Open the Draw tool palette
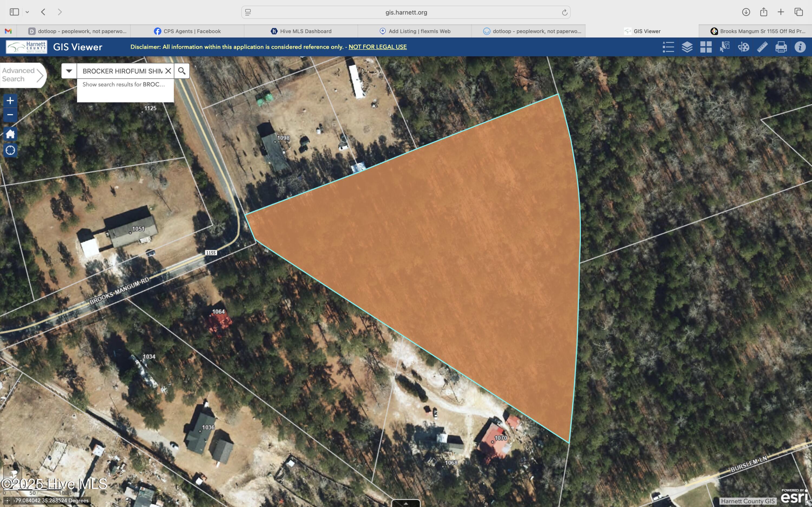The width and height of the screenshot is (812, 507). (743, 47)
